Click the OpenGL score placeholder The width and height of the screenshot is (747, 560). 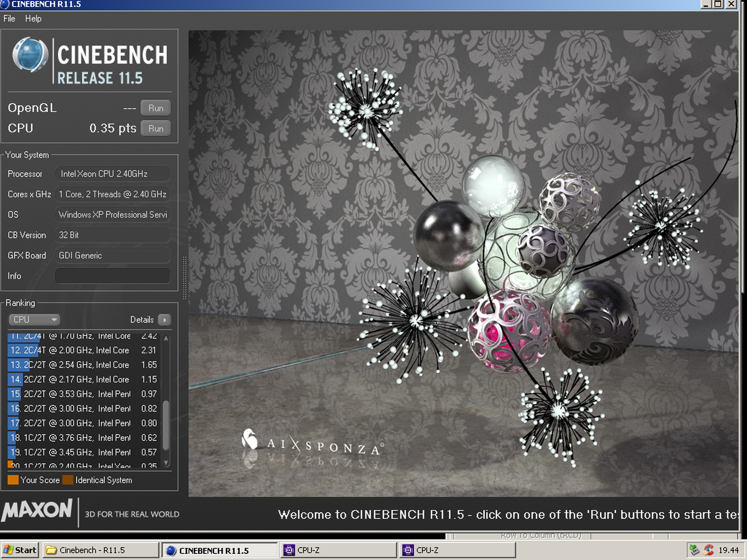[x=130, y=108]
